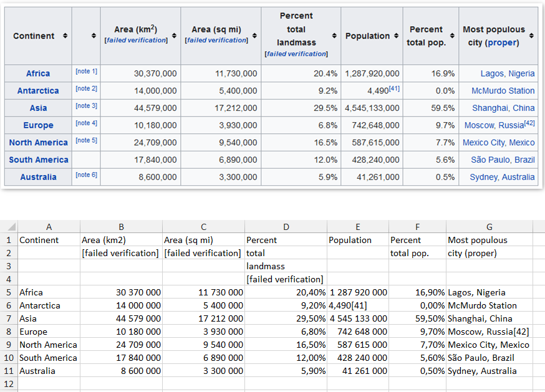Select spreadsheet column F header
Viewport: 545px width, 392px height.
point(417,227)
